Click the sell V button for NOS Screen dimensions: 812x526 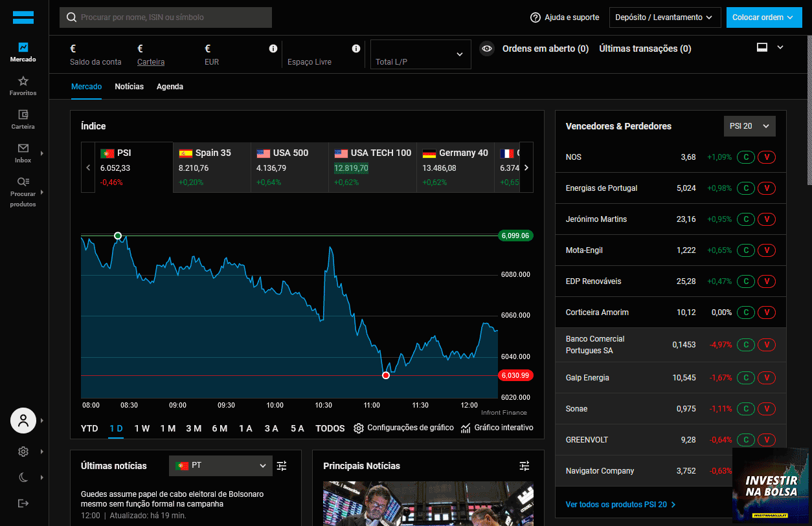click(x=767, y=157)
